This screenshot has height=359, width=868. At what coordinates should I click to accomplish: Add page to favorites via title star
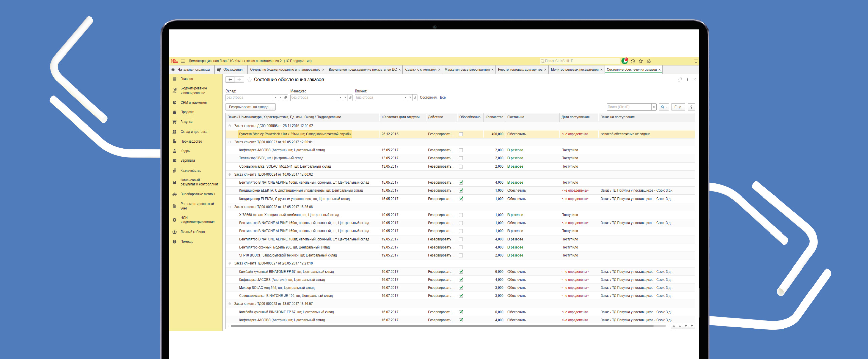click(249, 80)
